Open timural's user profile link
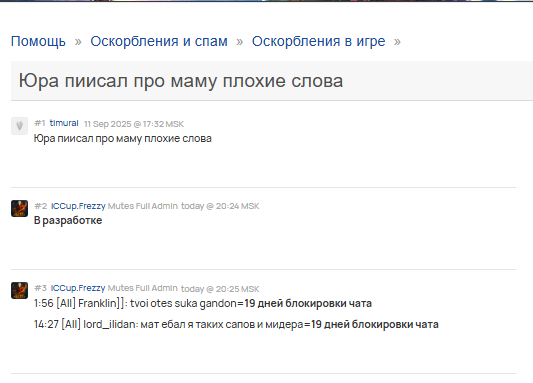The width and height of the screenshot is (533, 383). (64, 123)
